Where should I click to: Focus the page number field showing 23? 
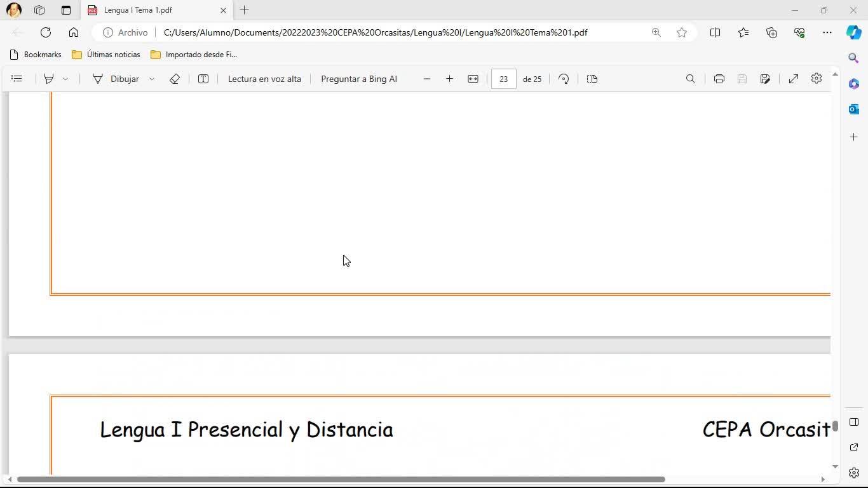coord(504,79)
